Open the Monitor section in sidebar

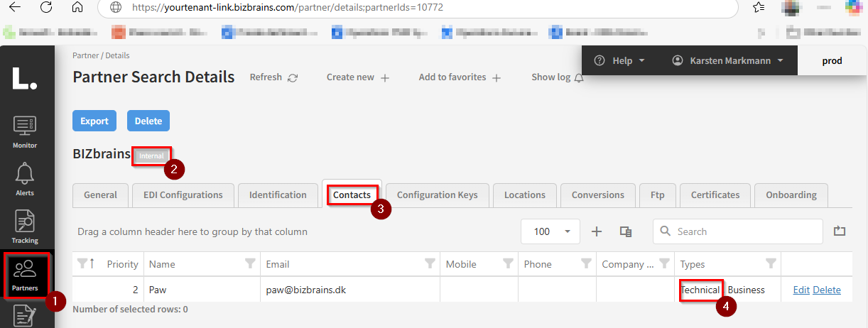(x=25, y=132)
